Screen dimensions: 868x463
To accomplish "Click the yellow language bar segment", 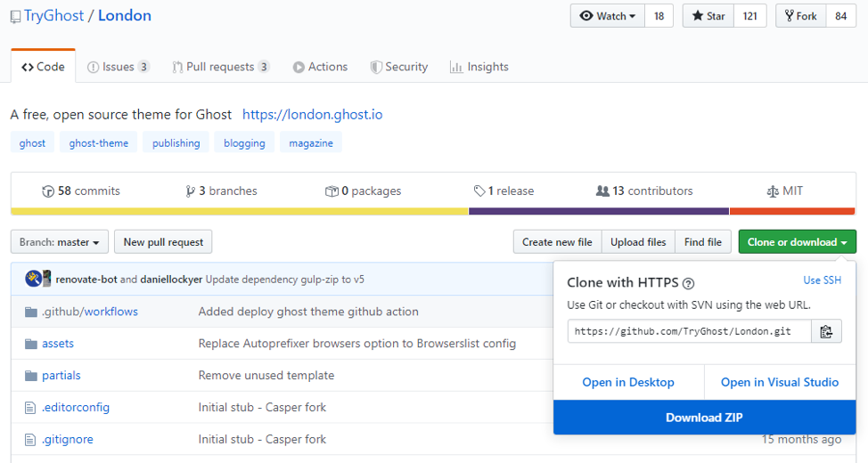I will [239, 211].
